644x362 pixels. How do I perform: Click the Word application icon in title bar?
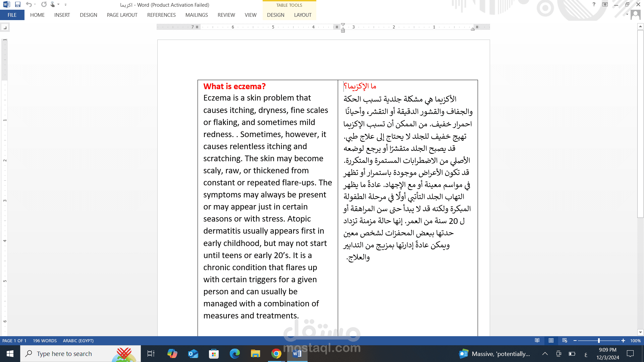pyautogui.click(x=6, y=5)
